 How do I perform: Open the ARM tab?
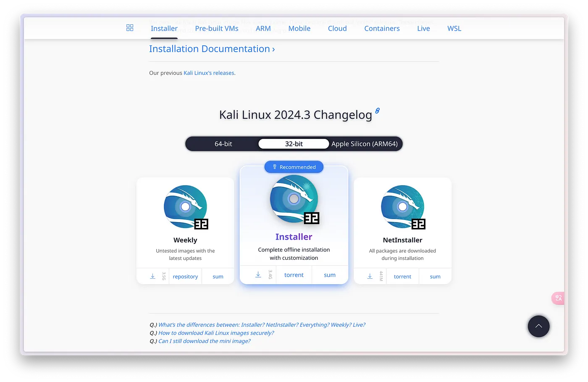pyautogui.click(x=263, y=29)
